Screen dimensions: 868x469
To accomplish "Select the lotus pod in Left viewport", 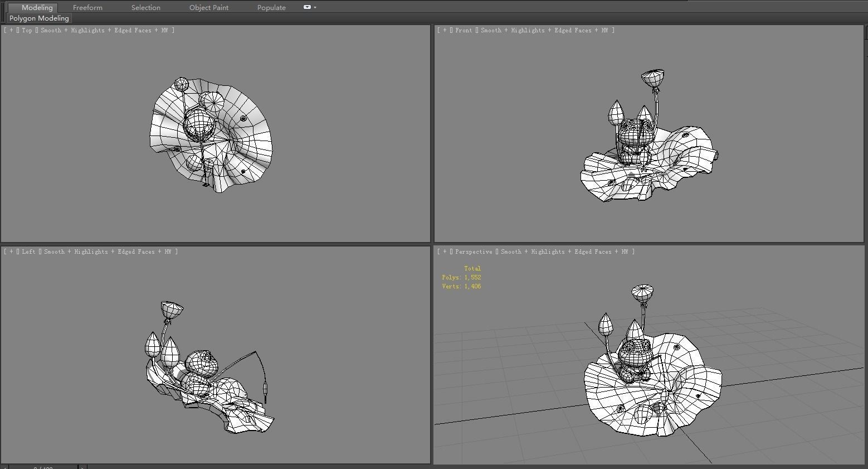I will (x=172, y=310).
